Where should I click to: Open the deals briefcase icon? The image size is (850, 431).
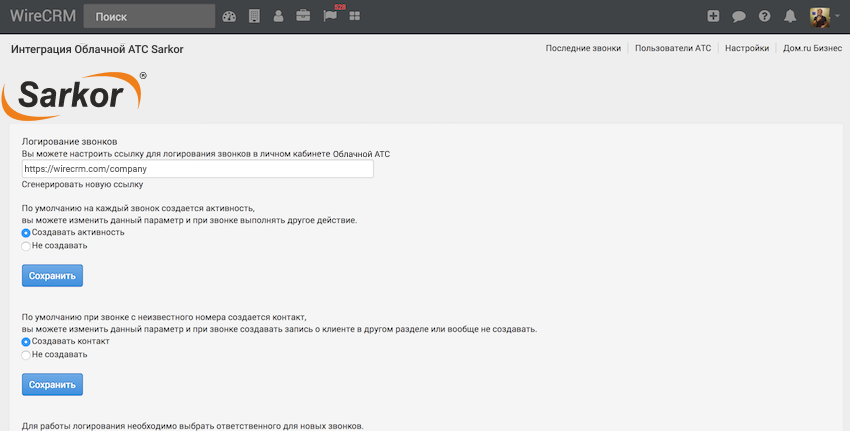pyautogui.click(x=303, y=16)
